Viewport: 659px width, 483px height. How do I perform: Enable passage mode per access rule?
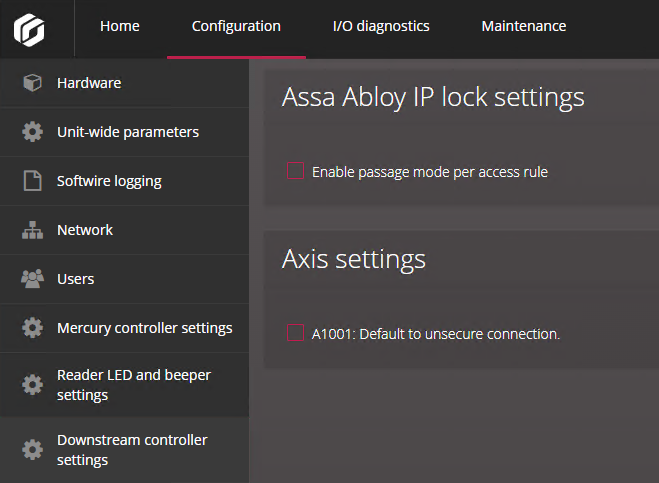coord(295,172)
